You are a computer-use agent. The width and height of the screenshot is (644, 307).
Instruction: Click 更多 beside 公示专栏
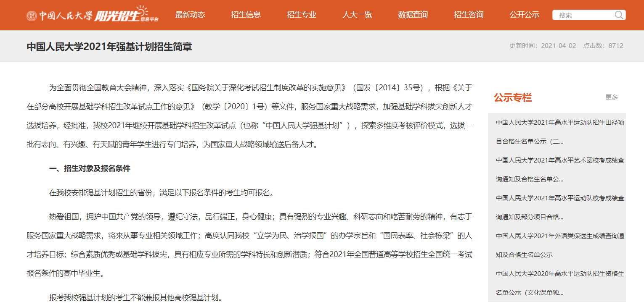point(612,97)
